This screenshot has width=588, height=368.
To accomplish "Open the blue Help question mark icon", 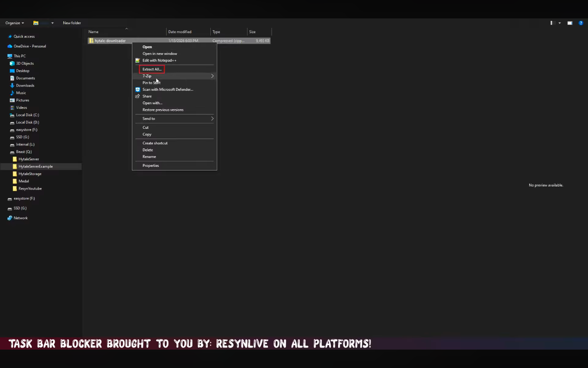I will point(581,23).
